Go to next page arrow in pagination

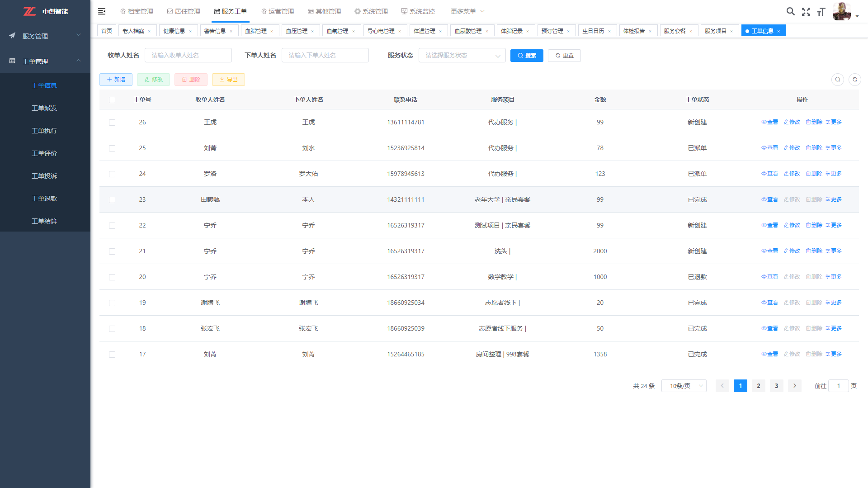[x=794, y=386]
